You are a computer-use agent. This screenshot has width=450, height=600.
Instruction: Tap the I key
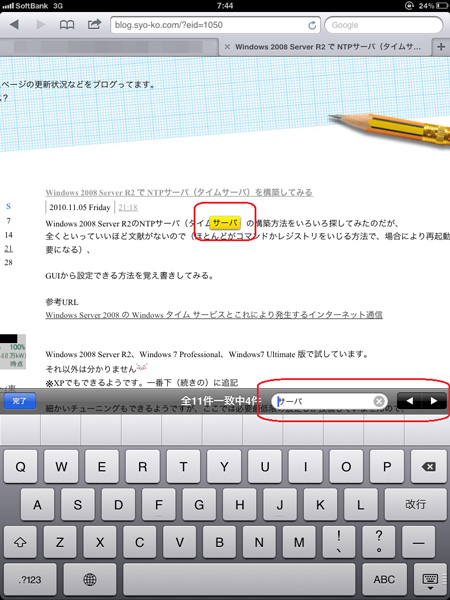point(305,467)
